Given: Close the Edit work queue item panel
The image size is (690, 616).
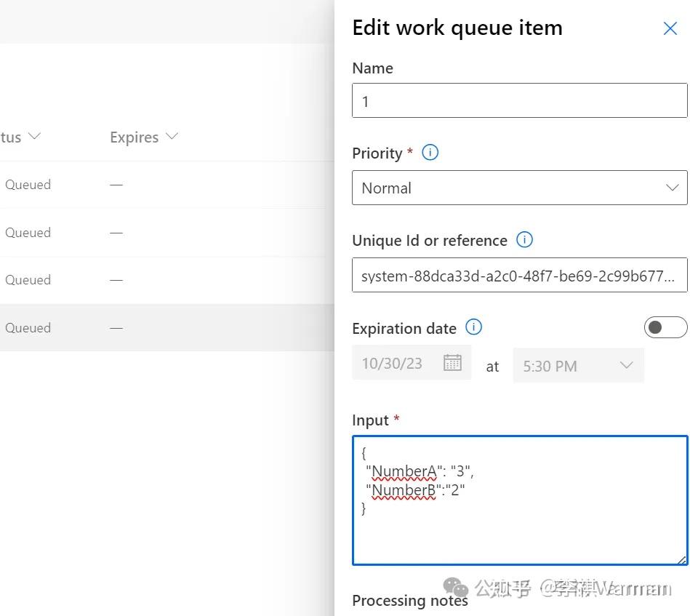Looking at the screenshot, I should tap(670, 28).
